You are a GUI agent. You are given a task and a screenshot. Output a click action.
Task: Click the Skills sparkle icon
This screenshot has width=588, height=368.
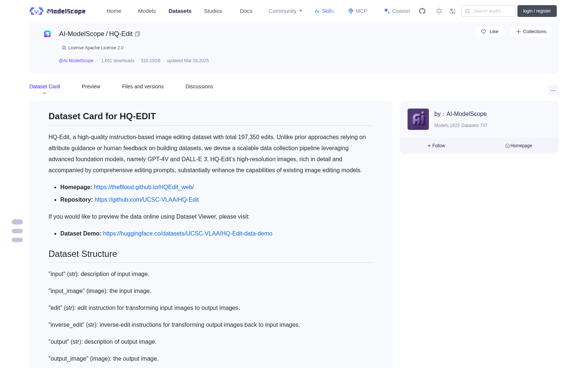click(x=317, y=11)
